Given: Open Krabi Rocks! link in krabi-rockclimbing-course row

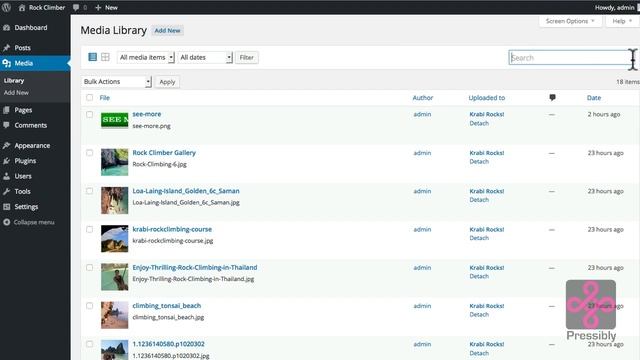Looking at the screenshot, I should pos(487,229).
